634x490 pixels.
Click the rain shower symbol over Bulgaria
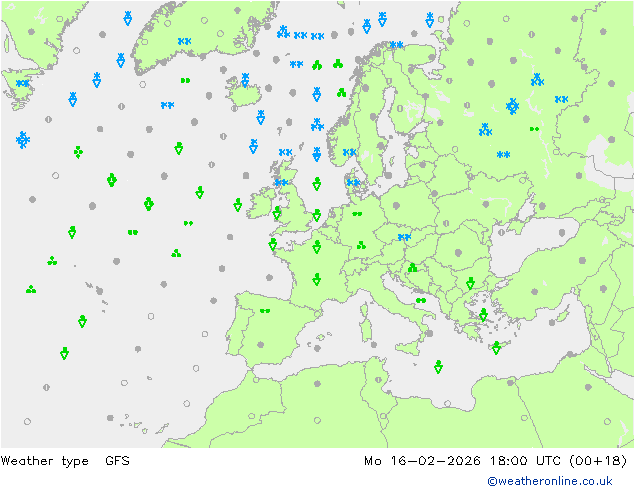point(470,283)
